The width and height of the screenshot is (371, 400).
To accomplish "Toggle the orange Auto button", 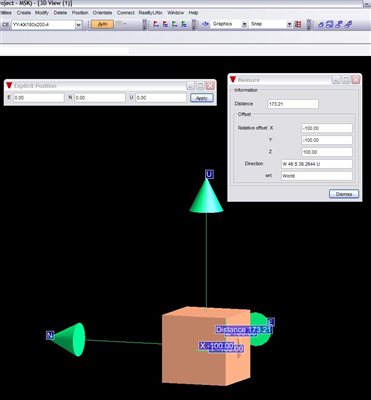I will (x=102, y=24).
